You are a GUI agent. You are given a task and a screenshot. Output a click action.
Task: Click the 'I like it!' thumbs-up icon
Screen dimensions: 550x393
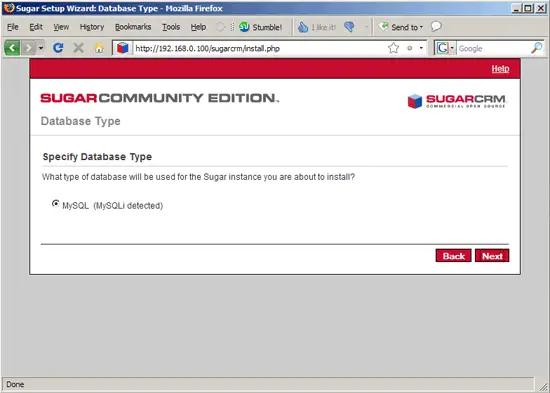pos(303,27)
